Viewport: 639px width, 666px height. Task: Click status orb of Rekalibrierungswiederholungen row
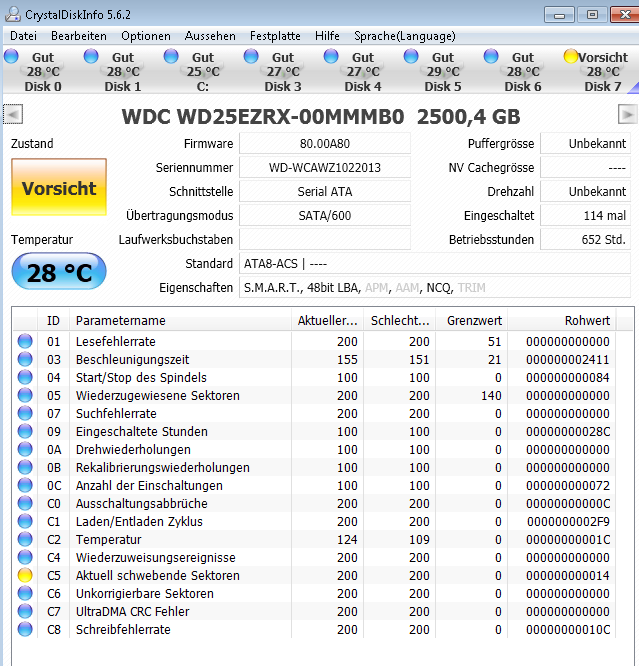[x=25, y=467]
